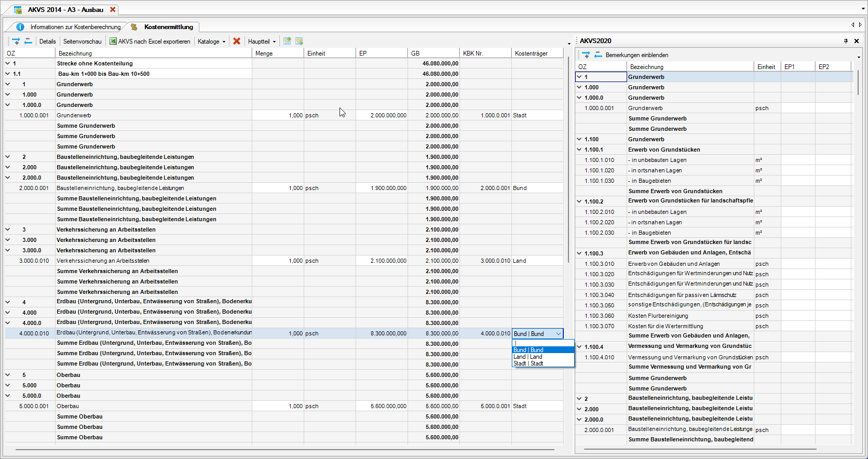
Task: Click the expand-all arrow icon in main toolbar
Action: point(16,41)
